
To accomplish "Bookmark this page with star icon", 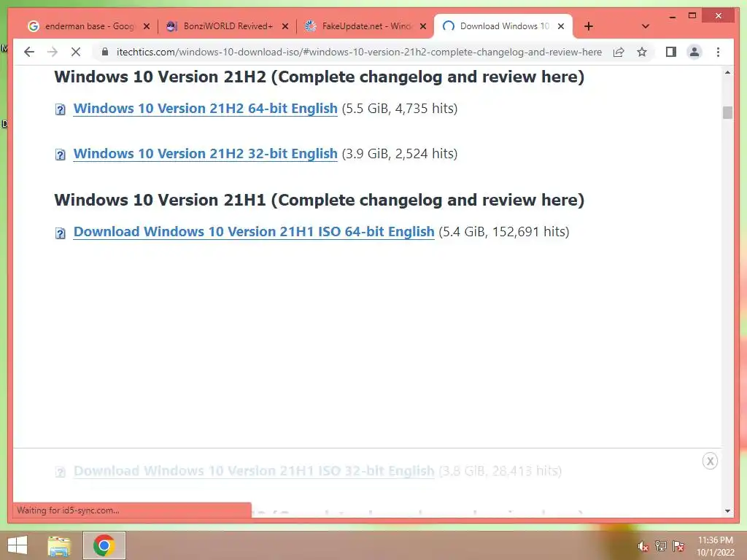I will pyautogui.click(x=642, y=52).
